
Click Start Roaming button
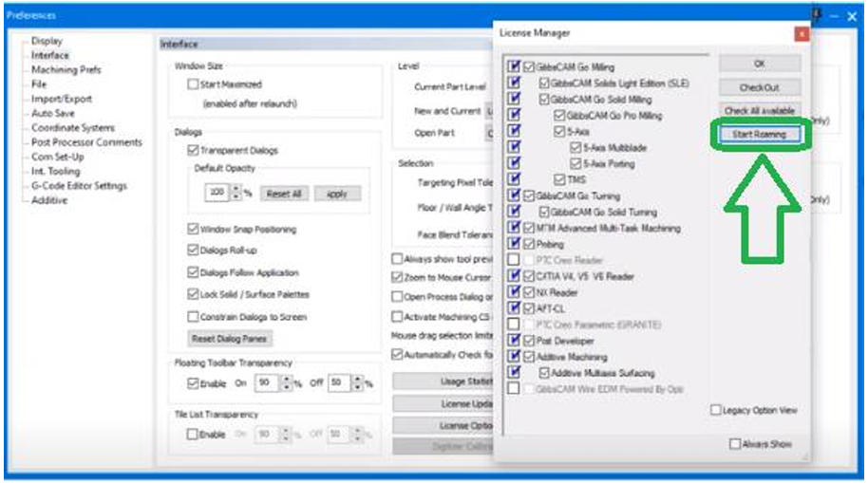pyautogui.click(x=760, y=134)
